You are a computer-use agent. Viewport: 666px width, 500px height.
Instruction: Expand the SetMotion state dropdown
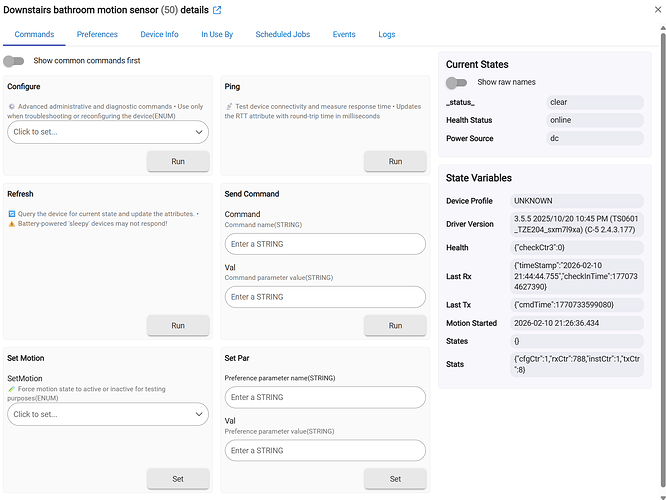pyautogui.click(x=107, y=414)
